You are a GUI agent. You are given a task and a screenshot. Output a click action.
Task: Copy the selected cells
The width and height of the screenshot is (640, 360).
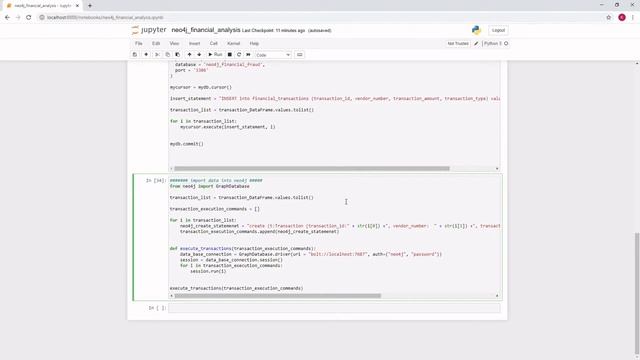[167, 55]
